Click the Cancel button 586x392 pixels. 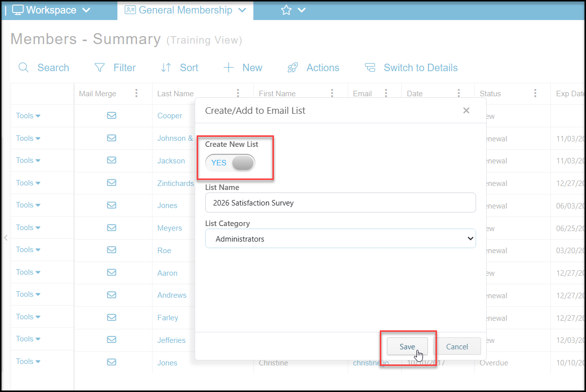coord(457,346)
